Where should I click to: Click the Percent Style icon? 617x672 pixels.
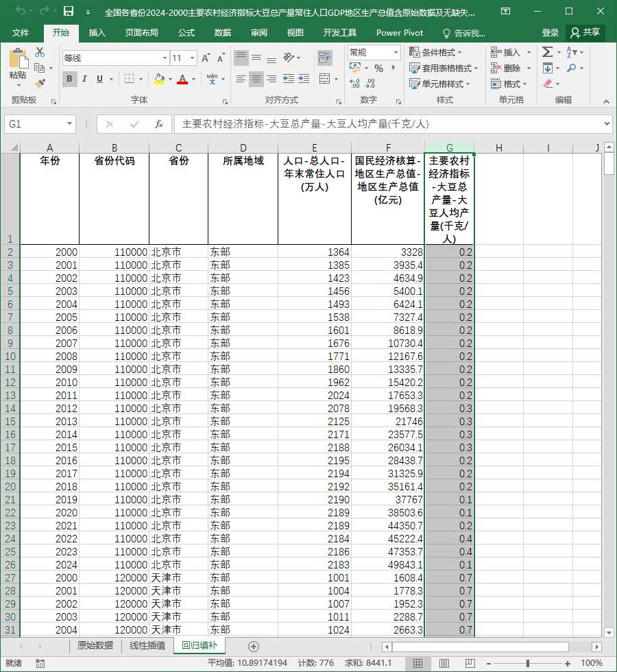(378, 68)
